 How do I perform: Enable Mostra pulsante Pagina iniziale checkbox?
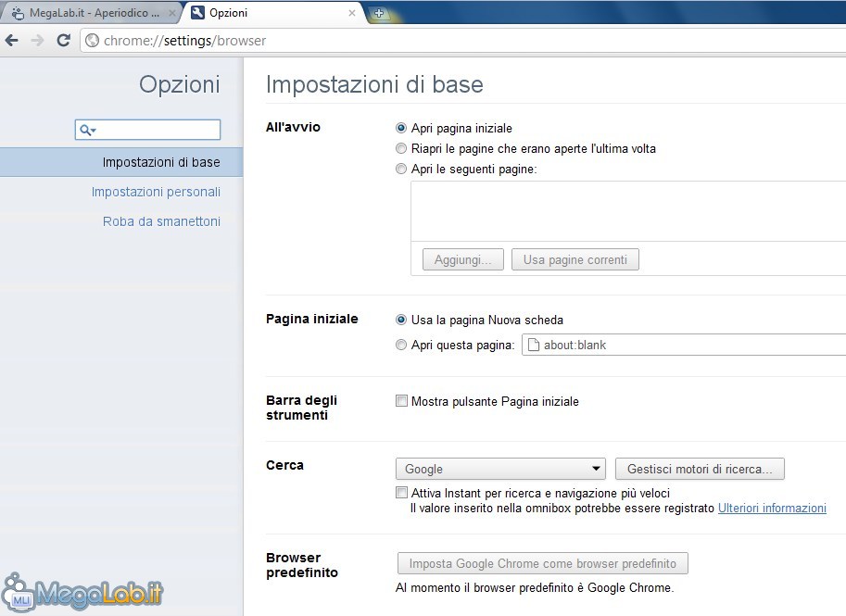(401, 401)
